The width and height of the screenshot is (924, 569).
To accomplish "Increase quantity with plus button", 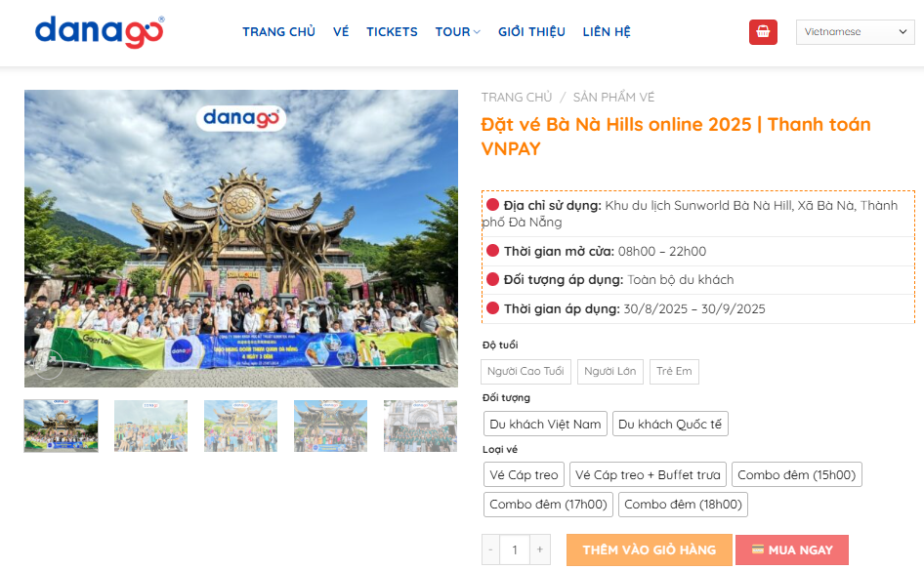I will tap(540, 550).
